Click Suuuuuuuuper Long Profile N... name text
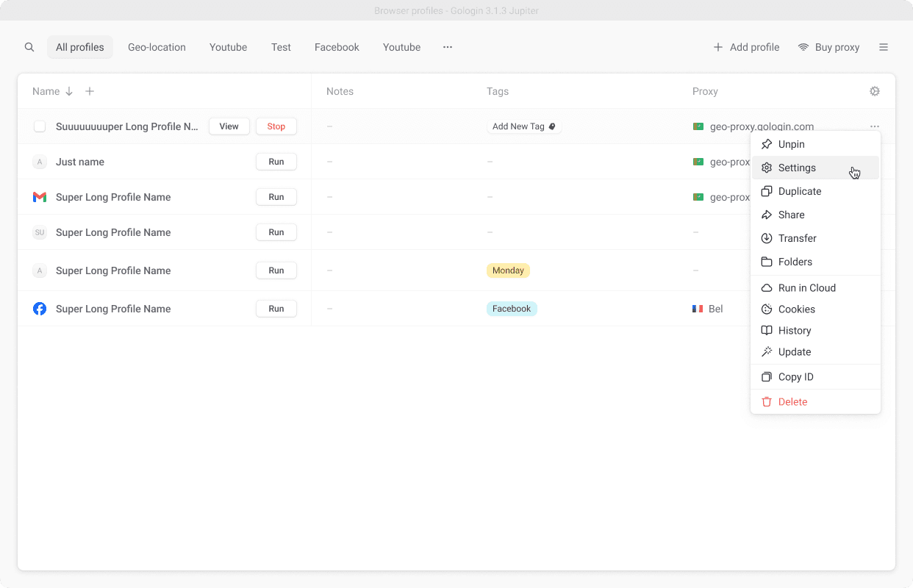913x588 pixels. tap(127, 126)
